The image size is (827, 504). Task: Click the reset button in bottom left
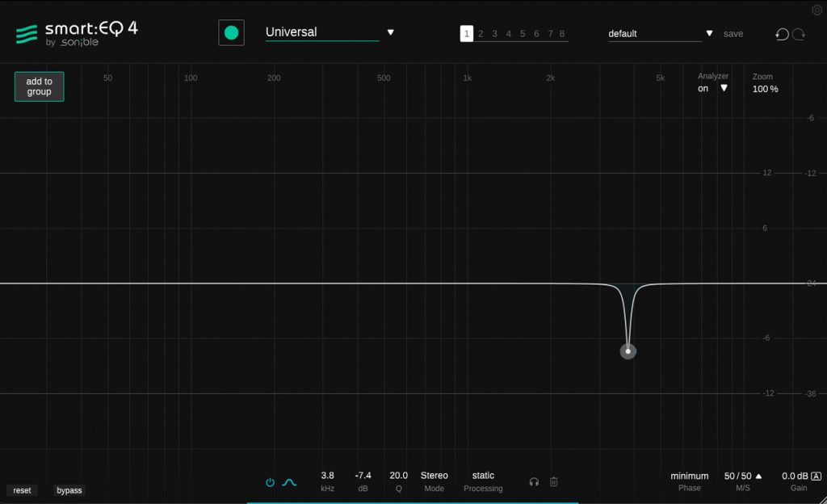(22, 490)
